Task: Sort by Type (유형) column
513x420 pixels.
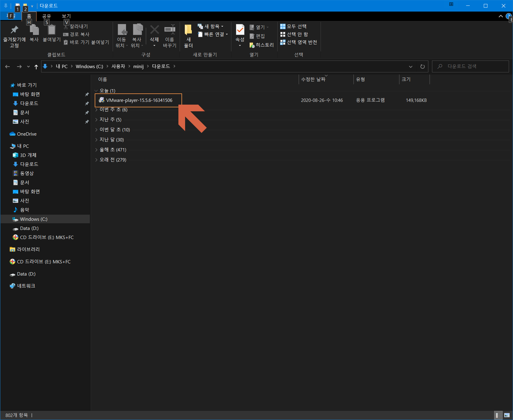Action: pos(360,79)
